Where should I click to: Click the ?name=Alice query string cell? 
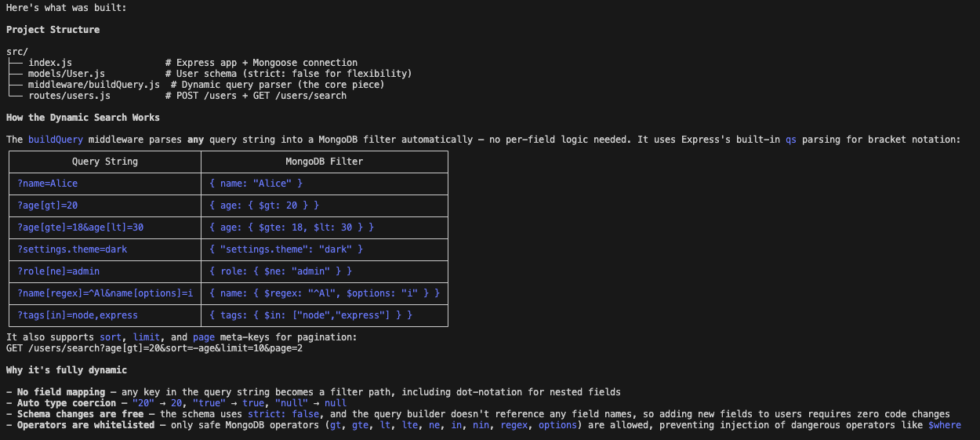(48, 184)
